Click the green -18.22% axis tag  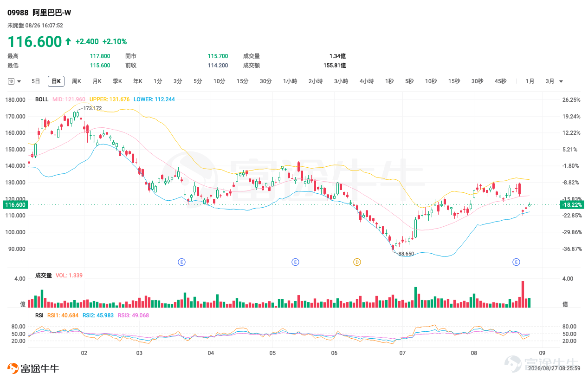[x=571, y=205]
